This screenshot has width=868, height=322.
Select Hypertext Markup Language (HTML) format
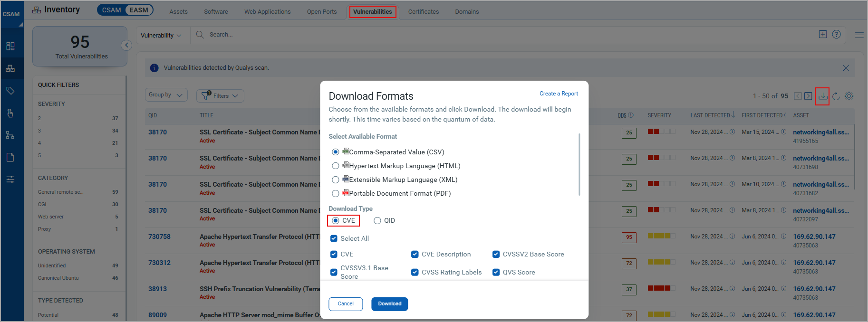(336, 166)
